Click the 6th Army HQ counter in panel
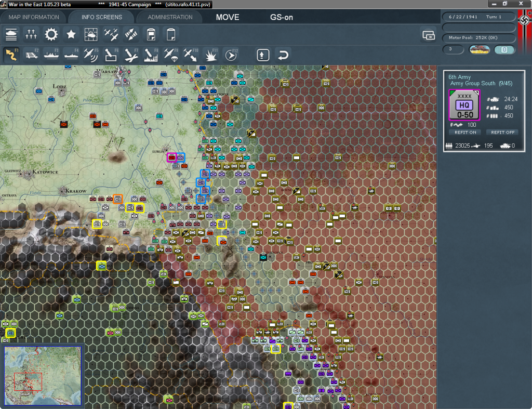 point(464,105)
